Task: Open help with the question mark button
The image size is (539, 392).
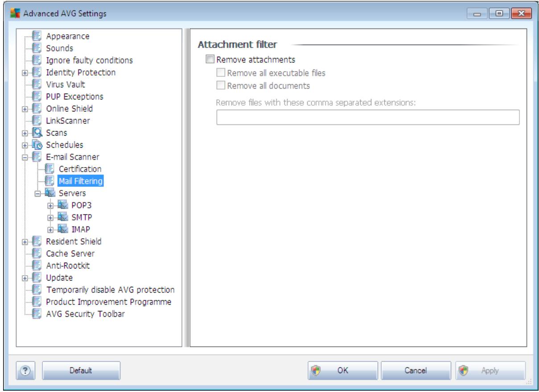Action: click(25, 370)
